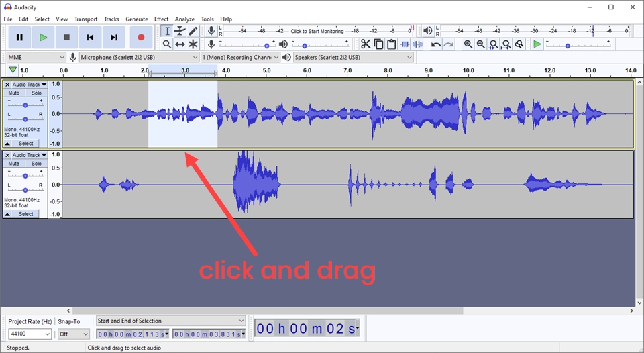Adjust the first track's gain slider
The width and height of the screenshot is (644, 353).
point(25,105)
